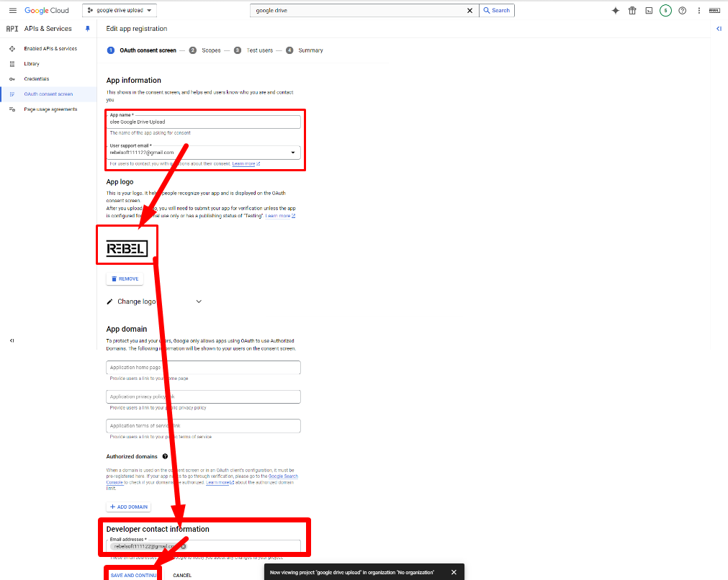This screenshot has width=728, height=580.
Task: Remove the developer email chip
Action: 184,546
